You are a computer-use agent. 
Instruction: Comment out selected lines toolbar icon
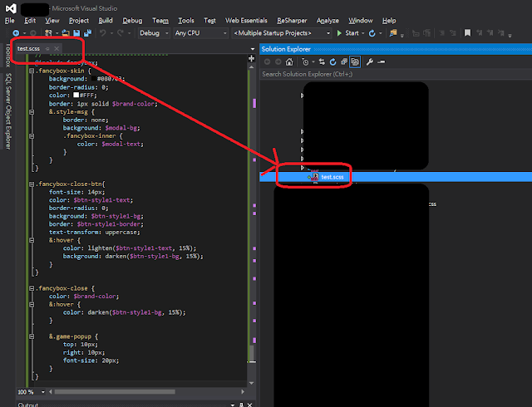(416, 33)
